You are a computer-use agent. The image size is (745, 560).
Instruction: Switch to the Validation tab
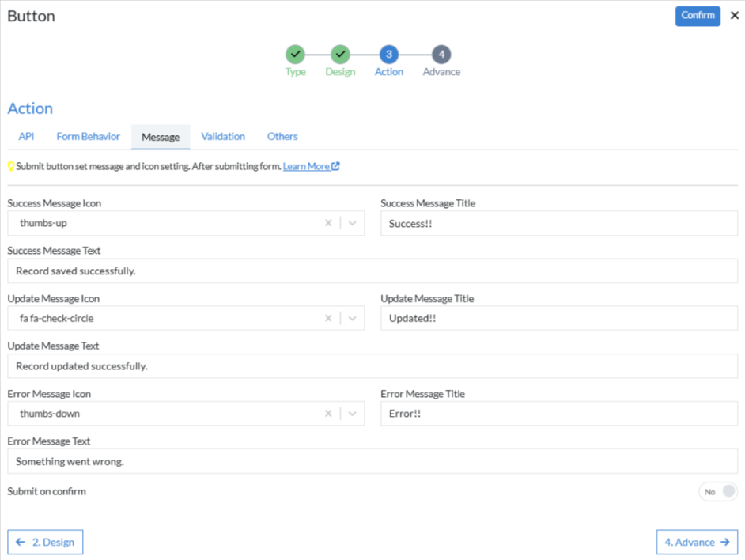click(x=223, y=136)
